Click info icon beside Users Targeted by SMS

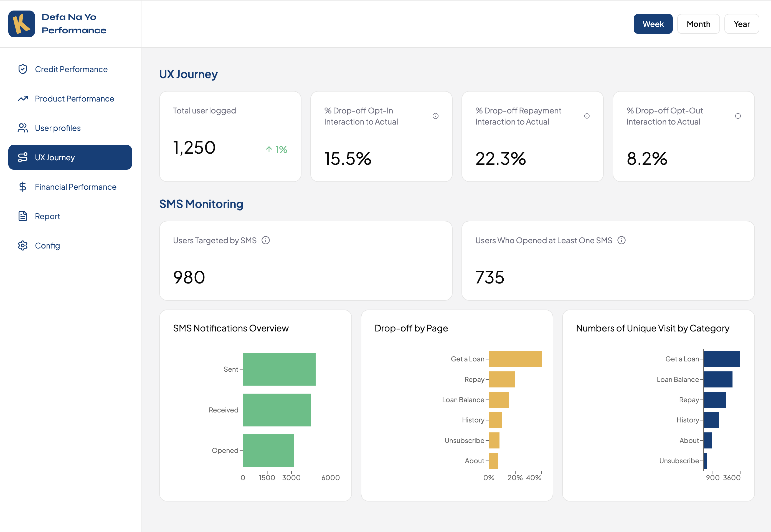tap(266, 240)
